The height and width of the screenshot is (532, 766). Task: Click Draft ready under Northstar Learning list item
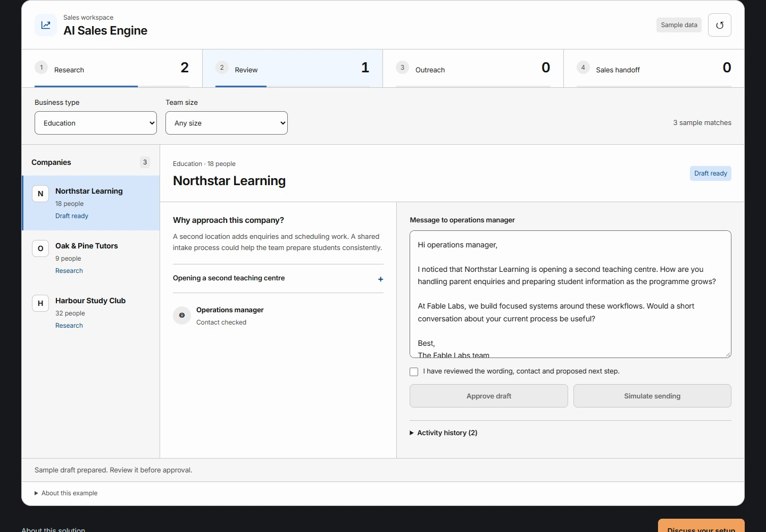click(x=72, y=216)
